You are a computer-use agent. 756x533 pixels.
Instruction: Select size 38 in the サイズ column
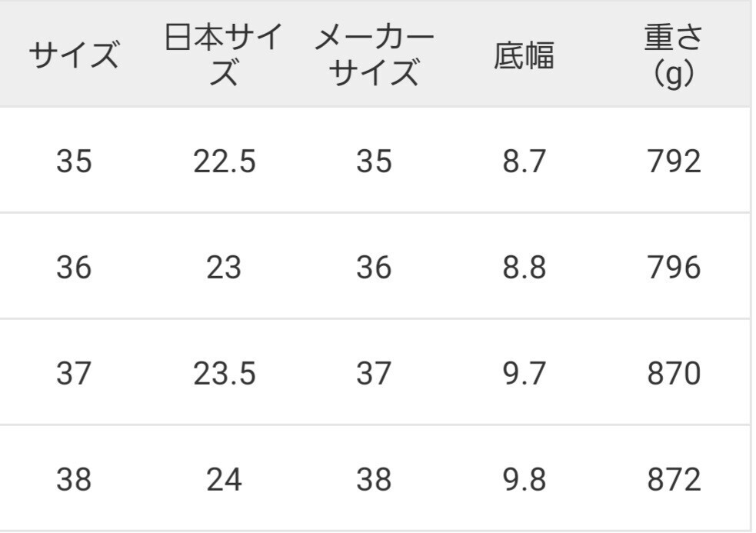pyautogui.click(x=74, y=479)
